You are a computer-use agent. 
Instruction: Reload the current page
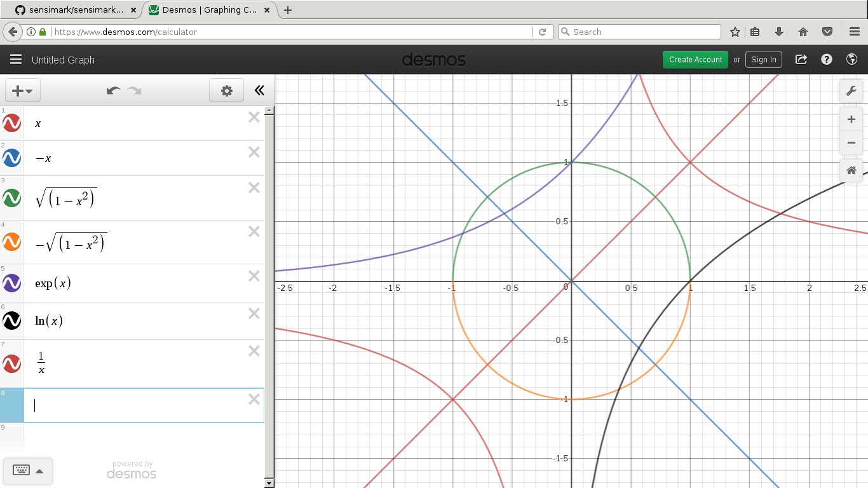pos(542,32)
